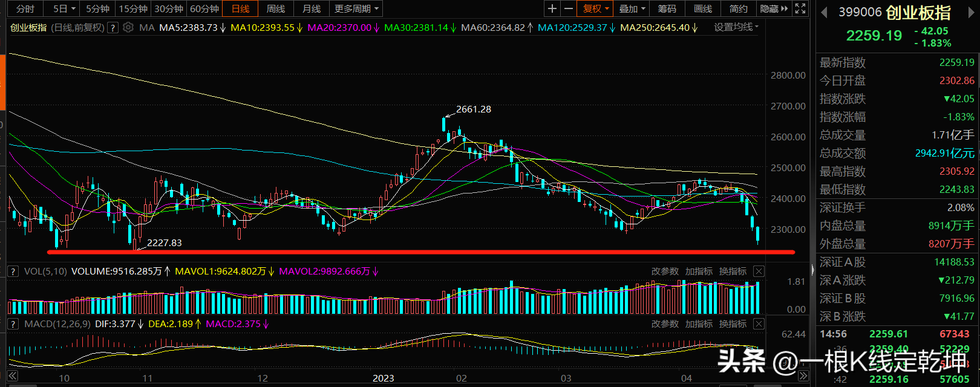Click 加指标 in the MACD panel

[x=699, y=324]
